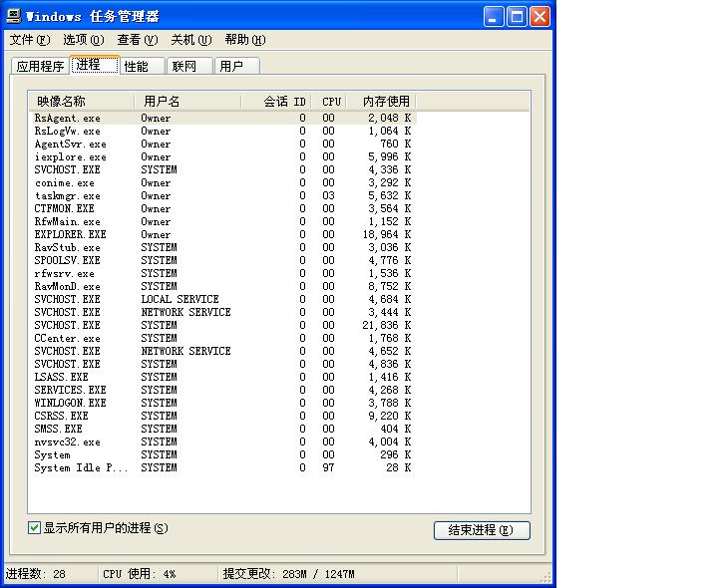Close the Task Manager window
The height and width of the screenshot is (588, 718).
coord(540,17)
